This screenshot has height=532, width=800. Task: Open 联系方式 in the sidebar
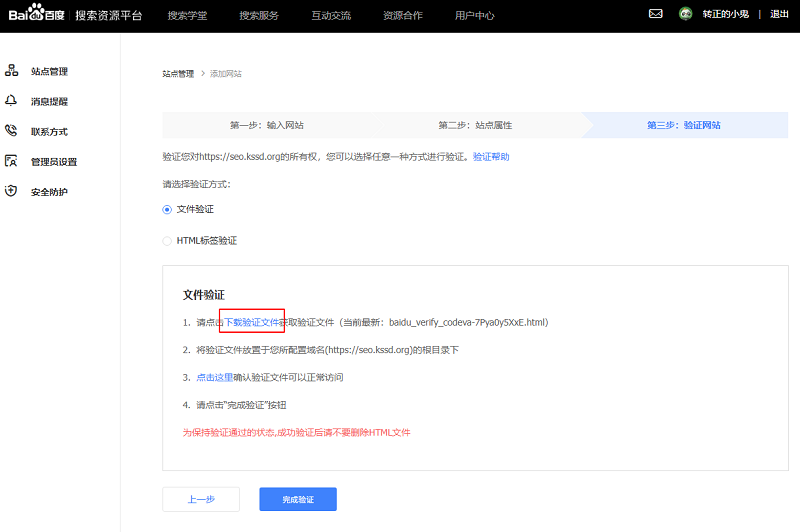tap(49, 132)
